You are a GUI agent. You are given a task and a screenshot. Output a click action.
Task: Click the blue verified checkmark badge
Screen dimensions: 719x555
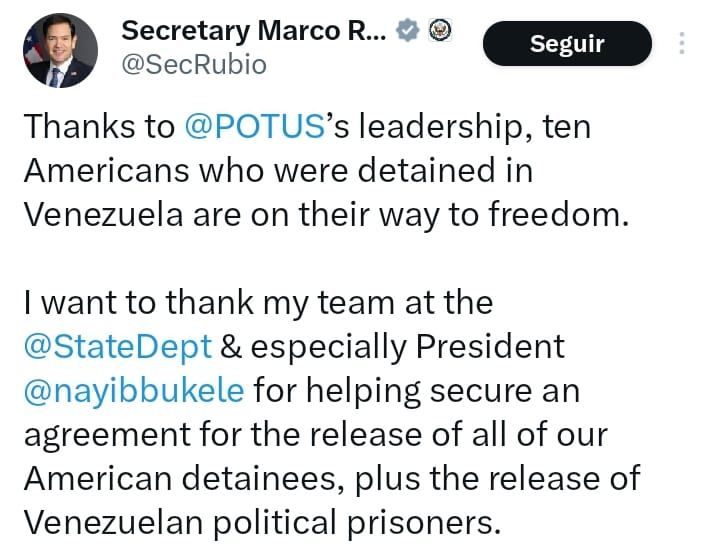pyautogui.click(x=407, y=31)
